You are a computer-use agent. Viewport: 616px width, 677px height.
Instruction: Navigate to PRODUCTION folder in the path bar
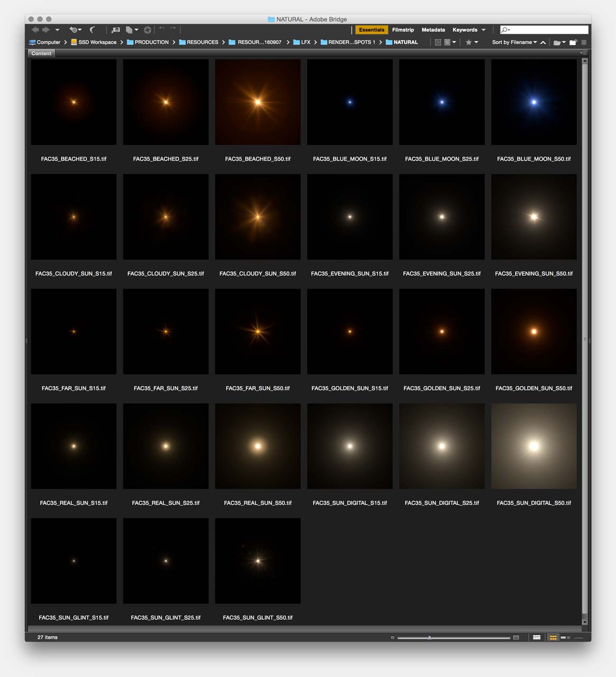pos(148,42)
